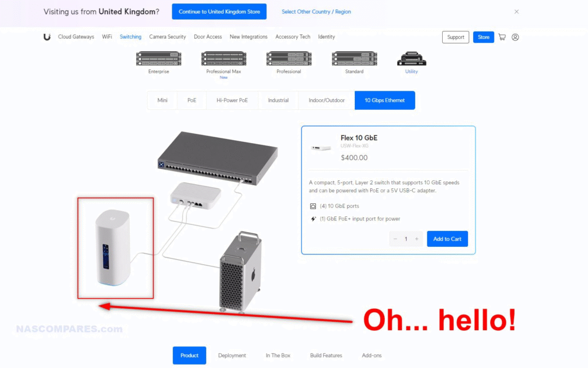Select the Professional Max switch category icon
Viewport: 588px width, 368px height.
223,59
